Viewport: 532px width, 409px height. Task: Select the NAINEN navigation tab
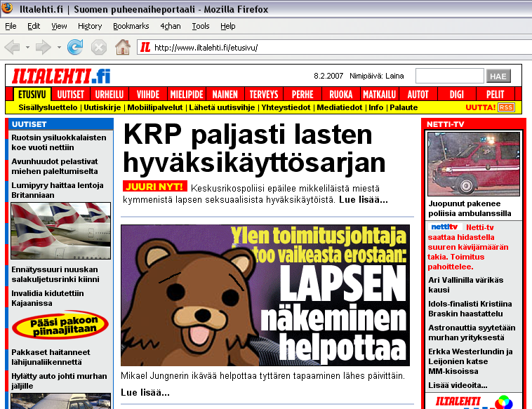[225, 94]
